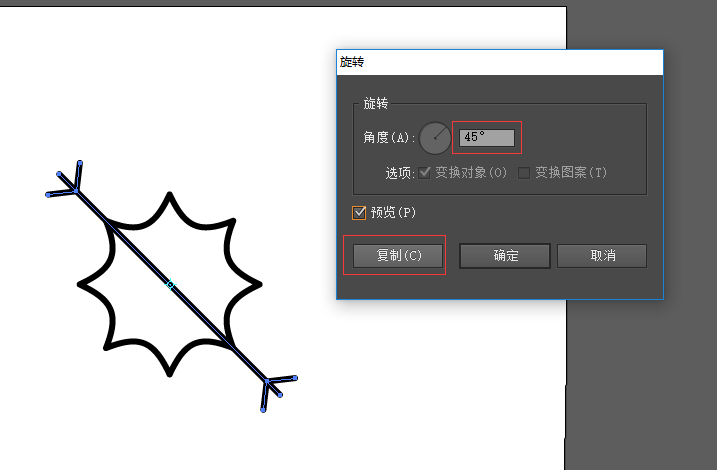Click the cyan rotation center point
717x470 pixels.
pyautogui.click(x=170, y=285)
